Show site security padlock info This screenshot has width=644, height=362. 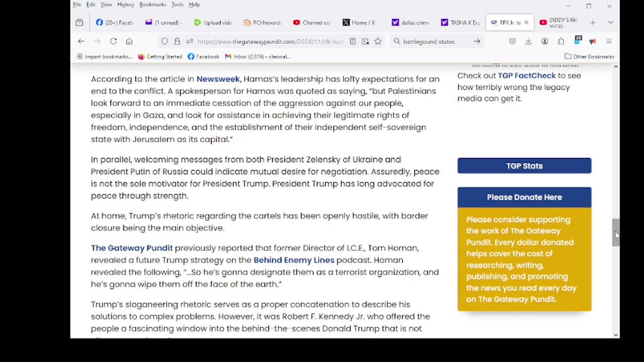177,41
